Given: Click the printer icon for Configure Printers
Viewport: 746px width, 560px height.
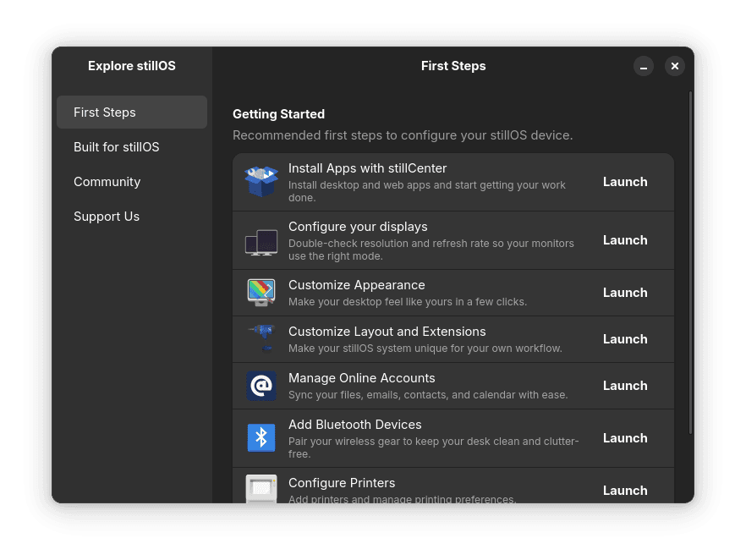Looking at the screenshot, I should 261,489.
